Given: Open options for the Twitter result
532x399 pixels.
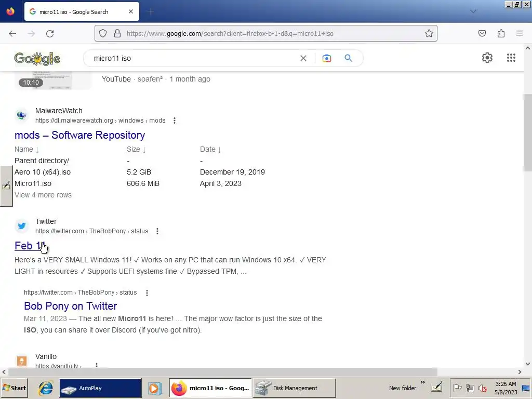Looking at the screenshot, I should tap(157, 231).
